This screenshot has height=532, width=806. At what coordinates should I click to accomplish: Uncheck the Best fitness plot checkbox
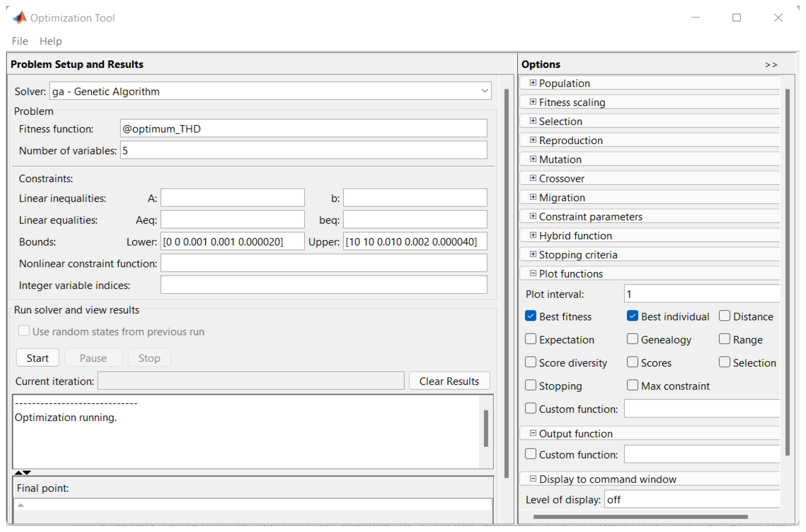click(x=531, y=316)
